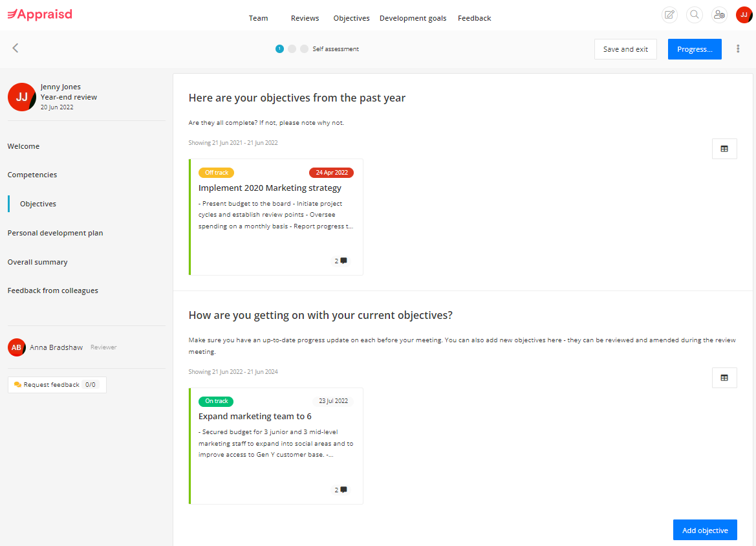Open the three-dot more options menu
Screen dimensions: 756x546
point(738,49)
